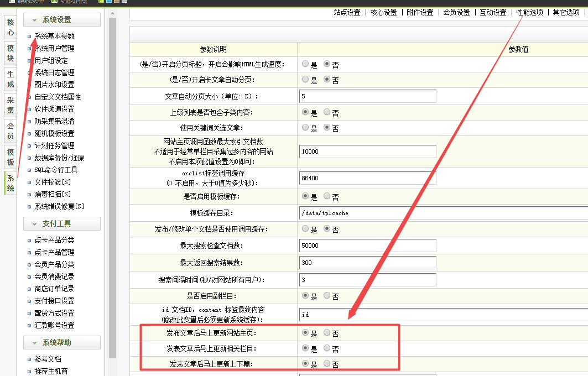Open 系统日志管理 menu link
Image resolution: width=588 pixels, height=376 pixels.
coord(54,72)
